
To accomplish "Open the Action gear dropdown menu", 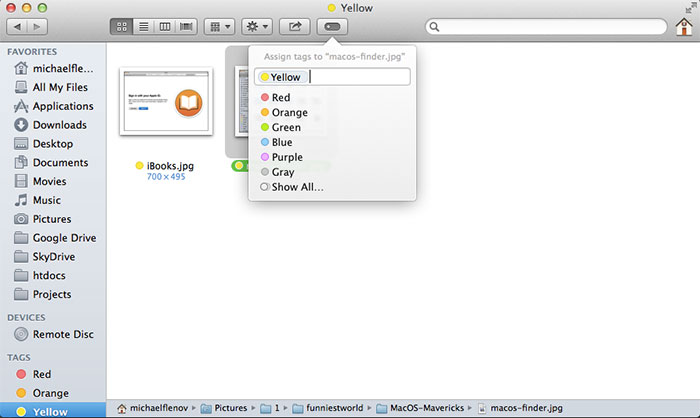I will pos(257,25).
